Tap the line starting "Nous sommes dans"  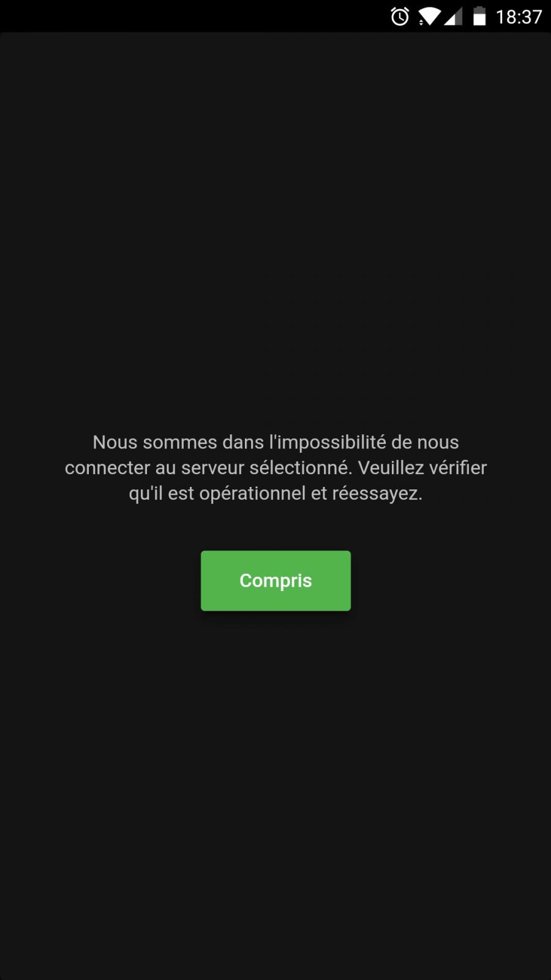(x=275, y=442)
